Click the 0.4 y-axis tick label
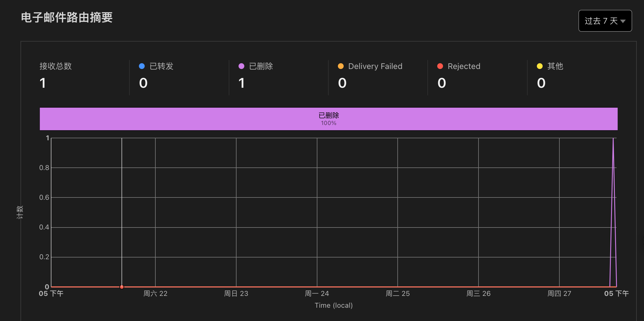Screen dimensions: 644x321 (44, 227)
